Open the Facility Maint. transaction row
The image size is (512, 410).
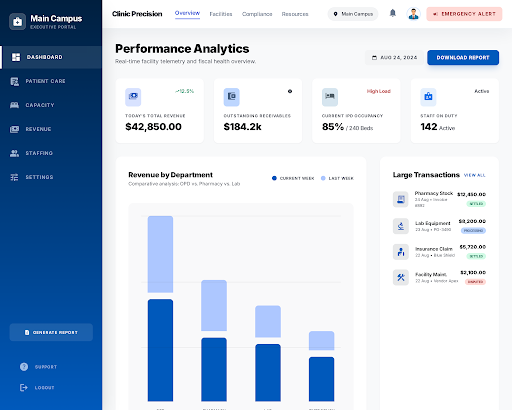pos(439,277)
